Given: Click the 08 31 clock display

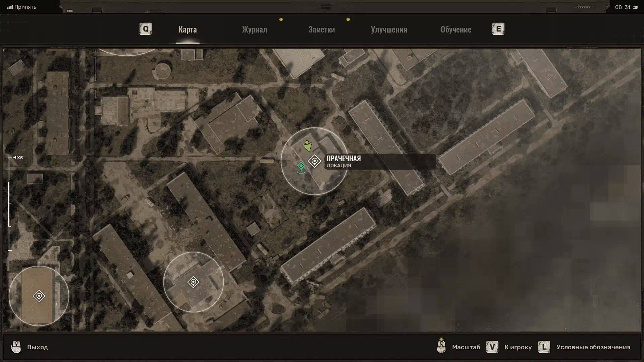Looking at the screenshot, I should (623, 7).
